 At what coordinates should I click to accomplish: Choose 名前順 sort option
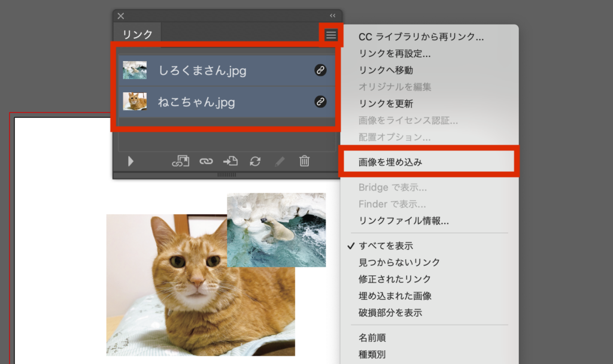(372, 338)
